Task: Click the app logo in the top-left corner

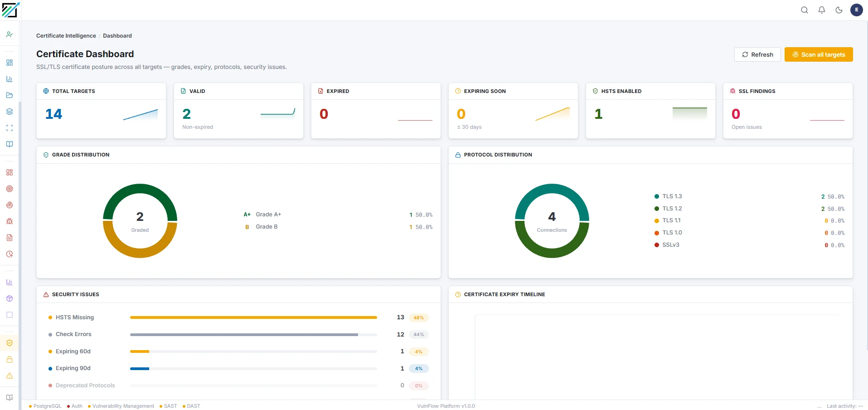Action: (x=10, y=10)
